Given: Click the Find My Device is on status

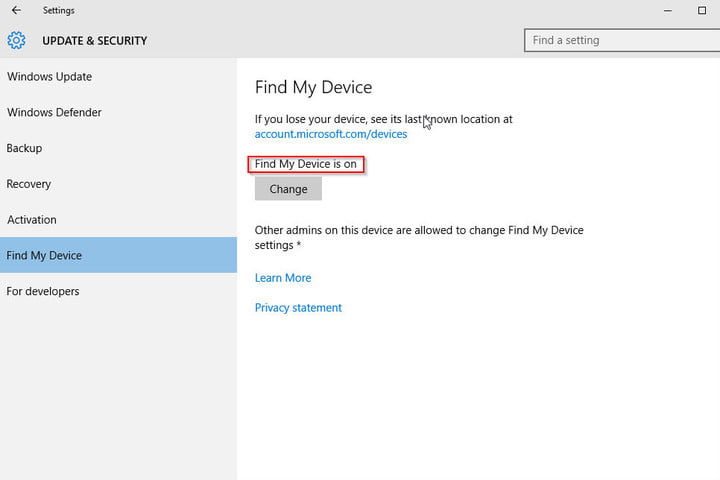Looking at the screenshot, I should click(305, 164).
